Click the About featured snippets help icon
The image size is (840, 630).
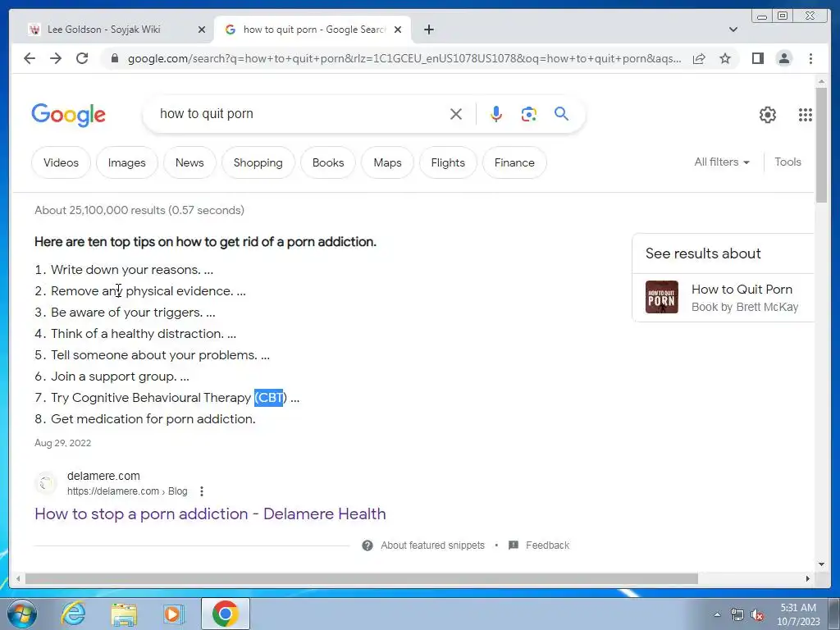(x=367, y=546)
